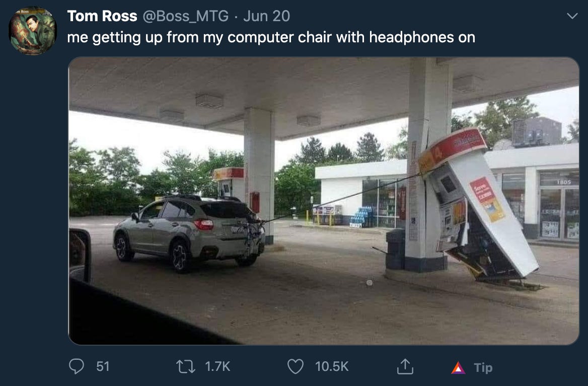Open the @Boss_MTG handle link
Viewport: 588px width, 386px height.
pos(186,16)
